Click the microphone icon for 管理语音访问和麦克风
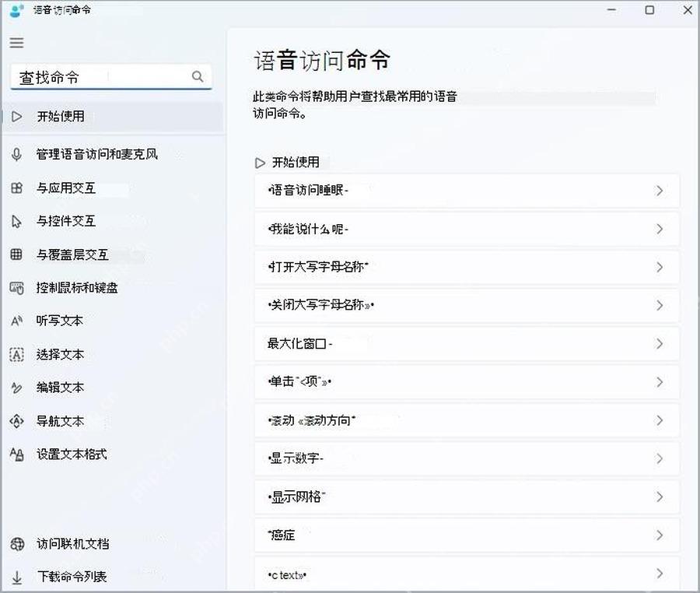The width and height of the screenshot is (700, 593). [x=16, y=155]
